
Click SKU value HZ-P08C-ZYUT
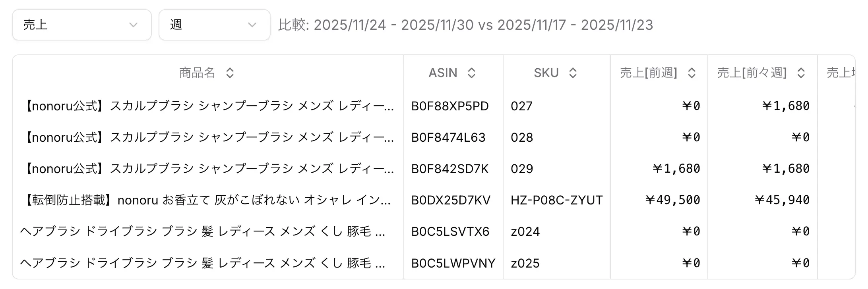pos(556,200)
